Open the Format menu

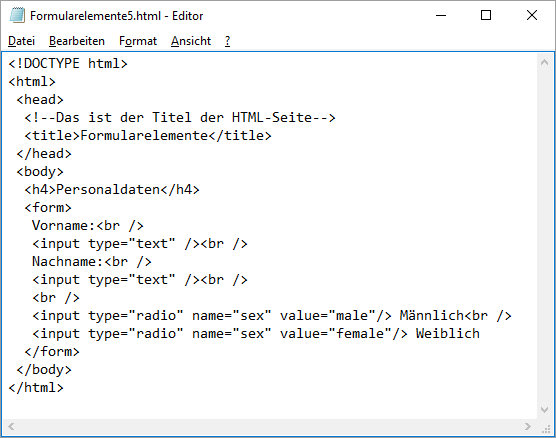pos(138,41)
